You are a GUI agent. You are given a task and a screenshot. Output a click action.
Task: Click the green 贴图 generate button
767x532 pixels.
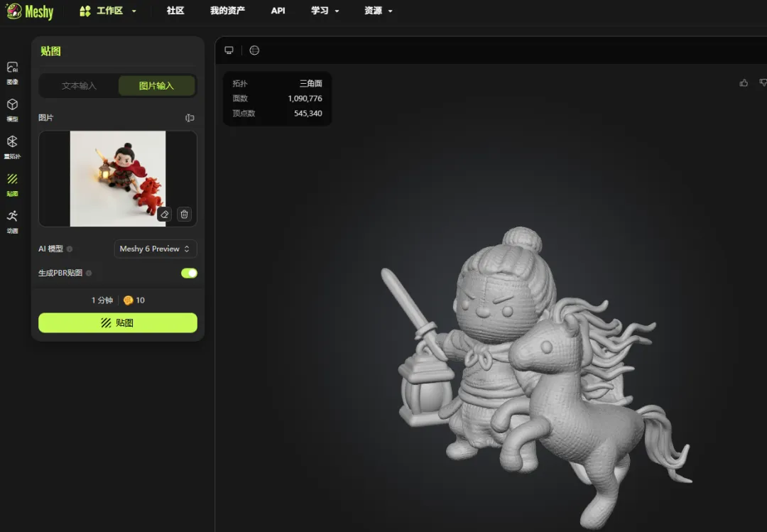pos(118,323)
